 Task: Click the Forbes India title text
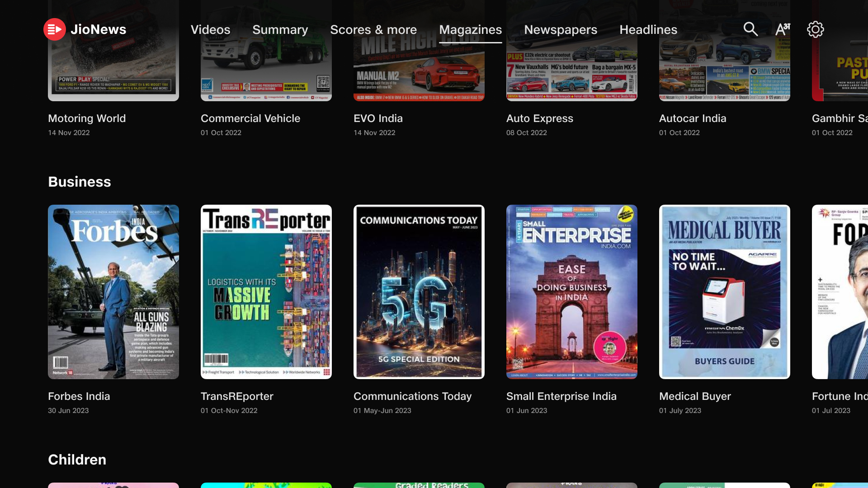79,396
